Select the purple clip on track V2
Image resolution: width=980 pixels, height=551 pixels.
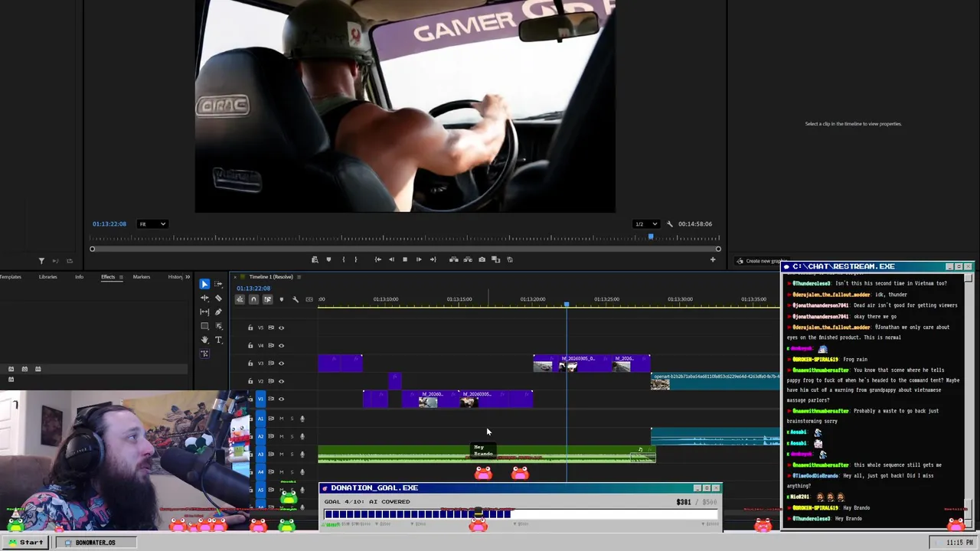(x=395, y=380)
